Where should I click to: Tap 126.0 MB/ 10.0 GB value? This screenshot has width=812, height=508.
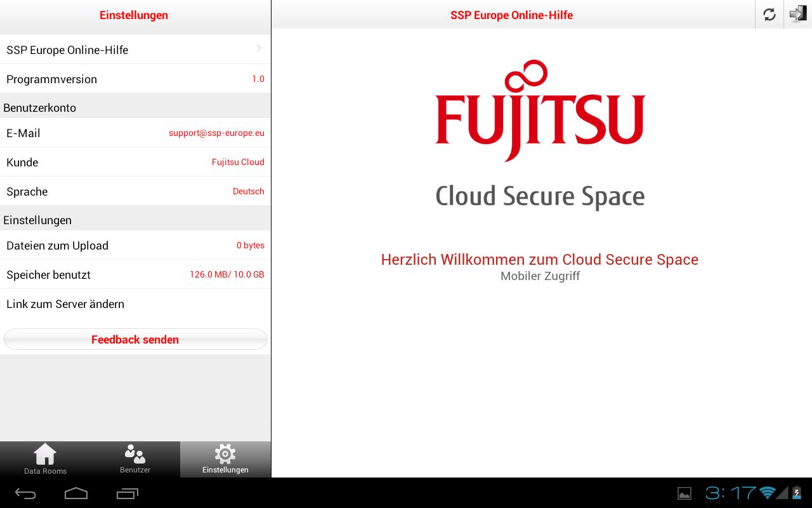(x=227, y=274)
